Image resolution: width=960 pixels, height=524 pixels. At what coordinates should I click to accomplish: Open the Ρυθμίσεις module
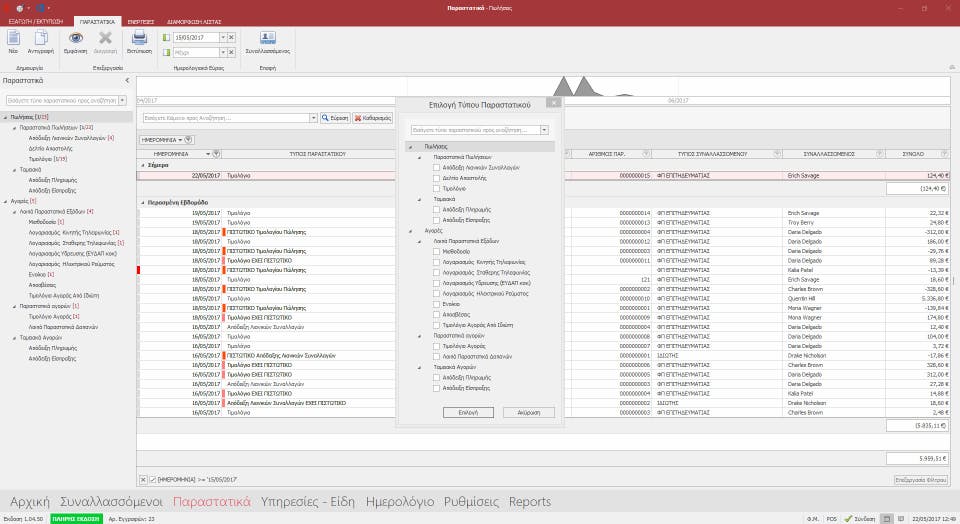(x=471, y=501)
